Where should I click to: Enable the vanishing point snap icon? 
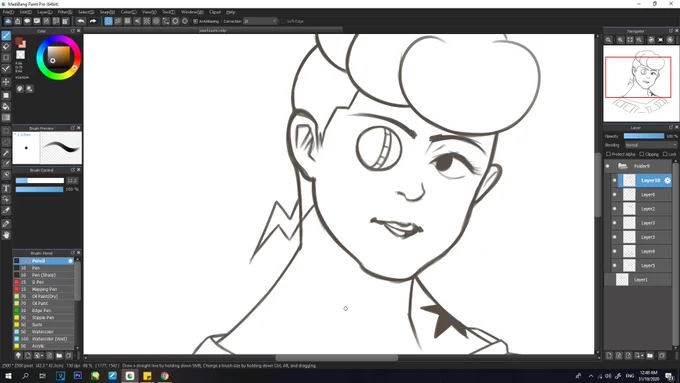(x=137, y=21)
